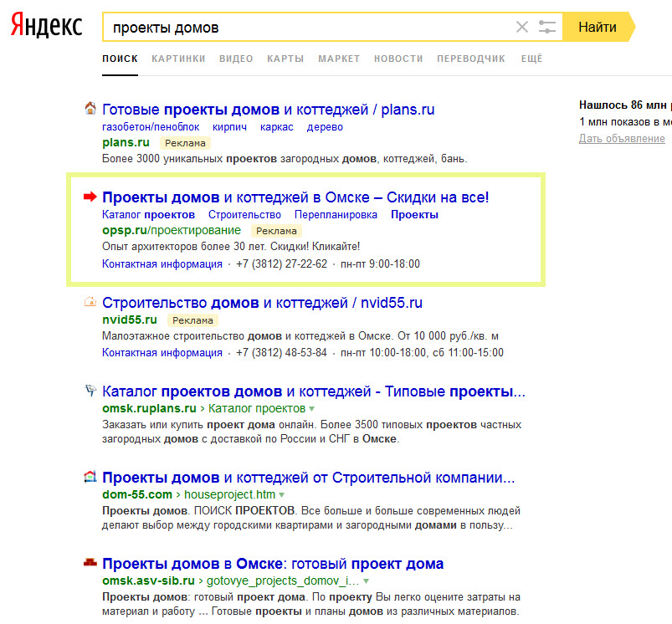Image resolution: width=672 pixels, height=624 pixels.
Task: Click the Нашлось 86 млн results count
Action: (625, 105)
